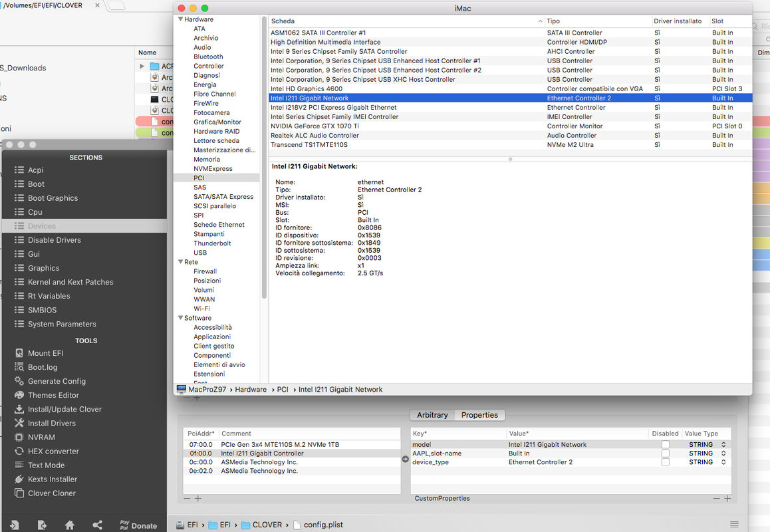Switch to Text Mode tool

tap(46, 465)
